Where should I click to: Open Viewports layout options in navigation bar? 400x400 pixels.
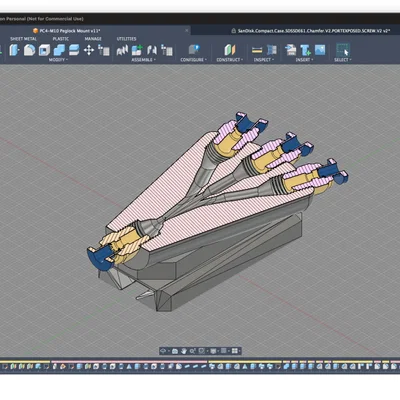[x=235, y=351]
